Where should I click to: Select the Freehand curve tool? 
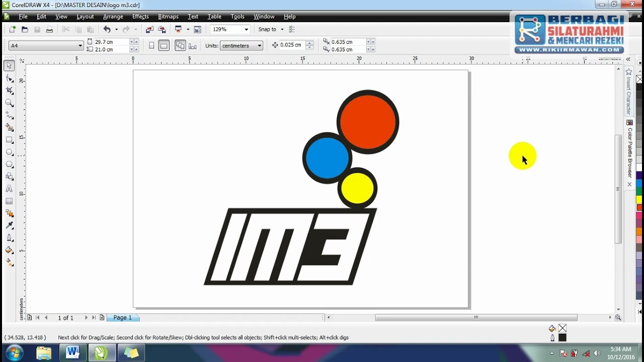(x=9, y=115)
